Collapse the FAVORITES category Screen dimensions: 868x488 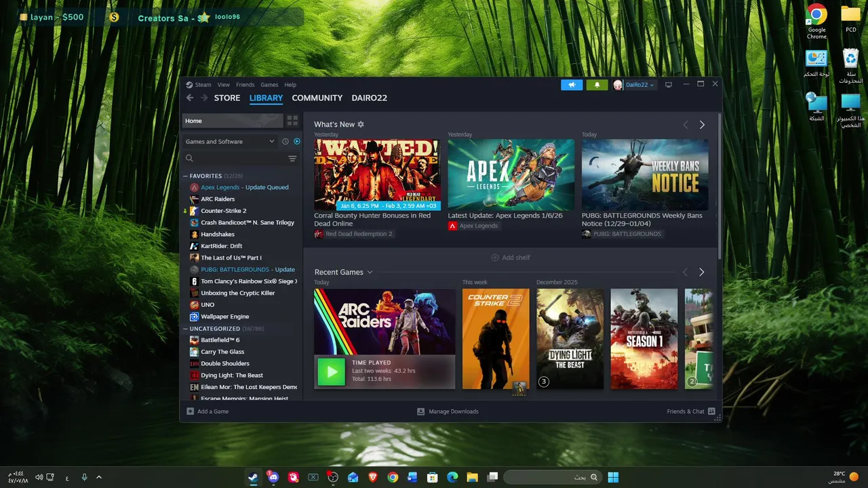point(186,176)
